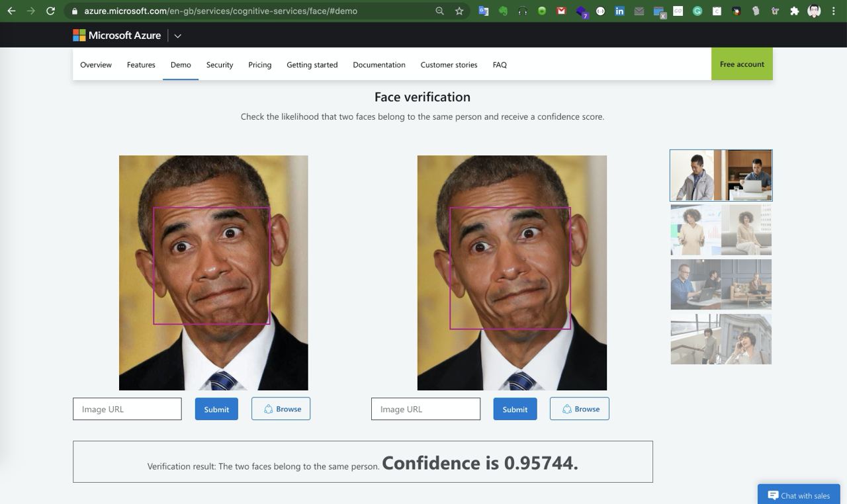The image size is (847, 504).
Task: Click the LinkedIn extension icon
Action: [x=619, y=11]
